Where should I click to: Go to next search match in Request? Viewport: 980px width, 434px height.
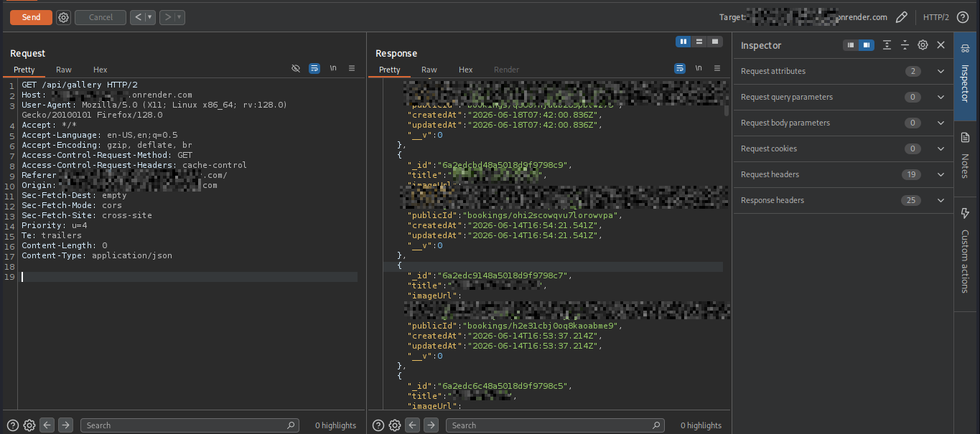click(65, 425)
